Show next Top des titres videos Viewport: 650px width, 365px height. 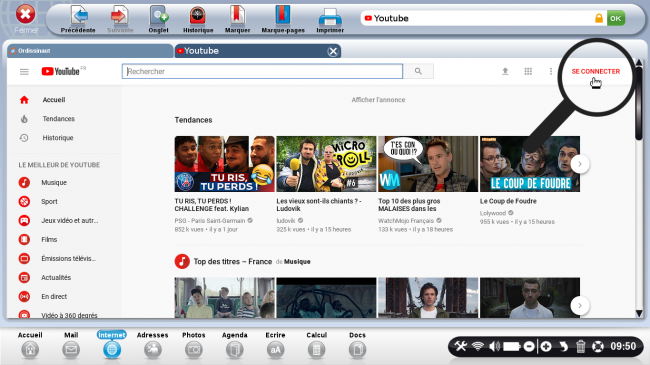(580, 306)
